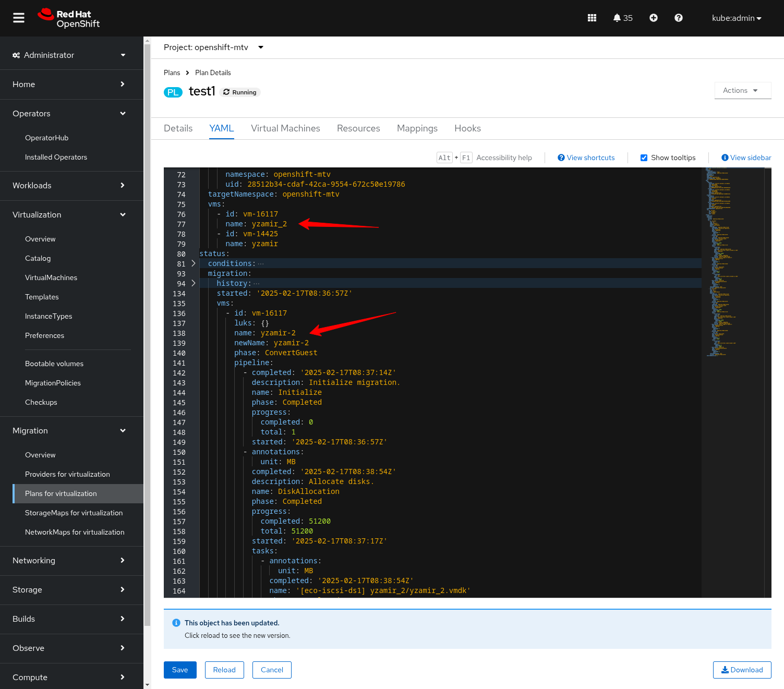Collapse the Migration navigation section
This screenshot has height=689, width=784.
tap(71, 431)
